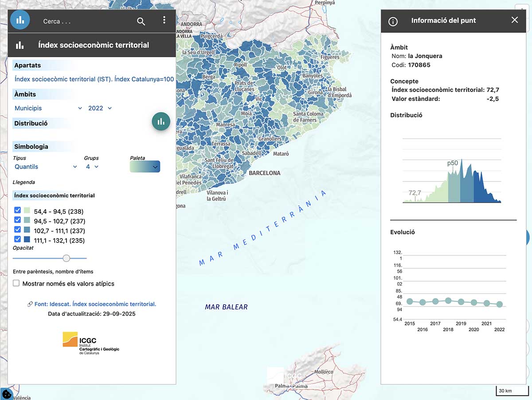Click the Opacitat slider handle
Screen dimensions: 532x400
[x=66, y=258]
